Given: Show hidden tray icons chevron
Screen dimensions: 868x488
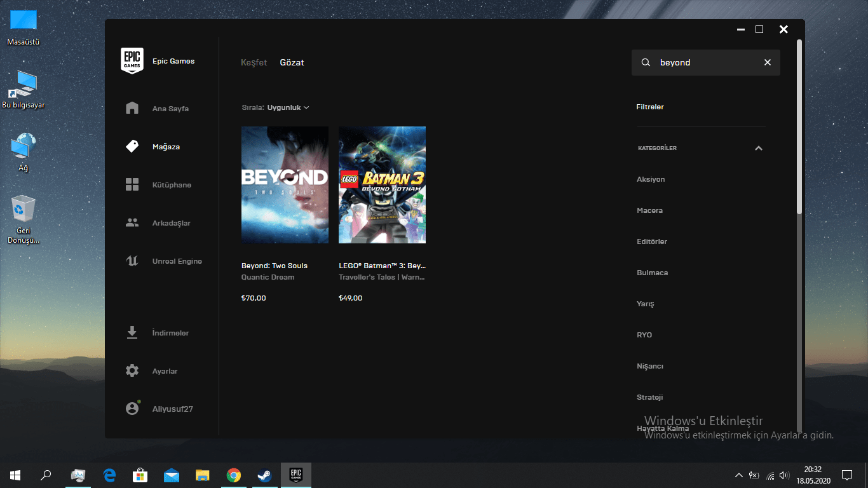Looking at the screenshot, I should coord(738,475).
